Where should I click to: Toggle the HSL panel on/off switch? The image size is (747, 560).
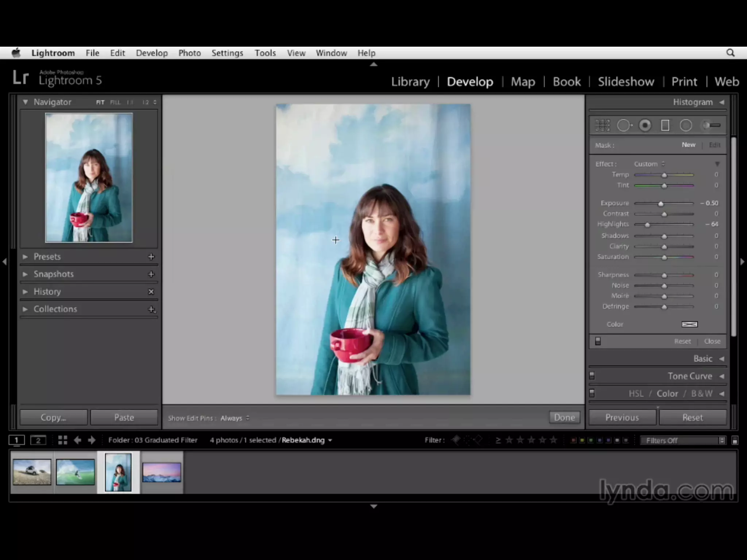pos(592,393)
